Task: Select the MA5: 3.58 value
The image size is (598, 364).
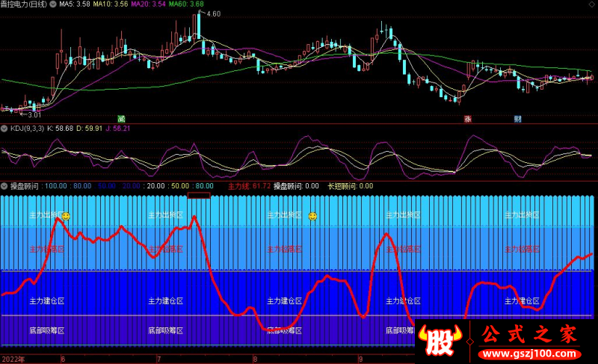Action: pyautogui.click(x=75, y=4)
